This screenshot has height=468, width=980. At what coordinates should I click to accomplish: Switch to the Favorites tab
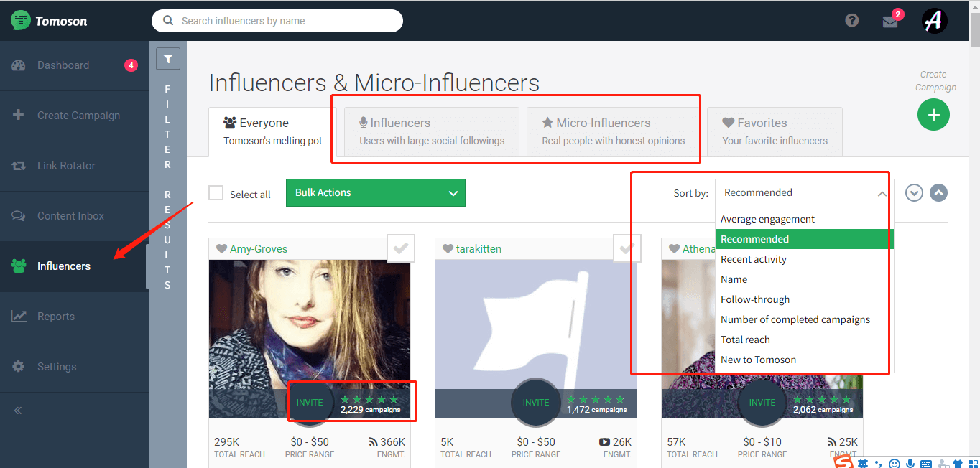point(775,132)
